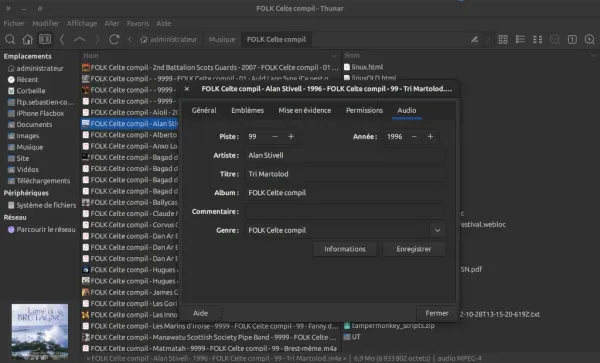600x363 pixels.
Task: Decrease Piste value with minus
Action: point(275,137)
